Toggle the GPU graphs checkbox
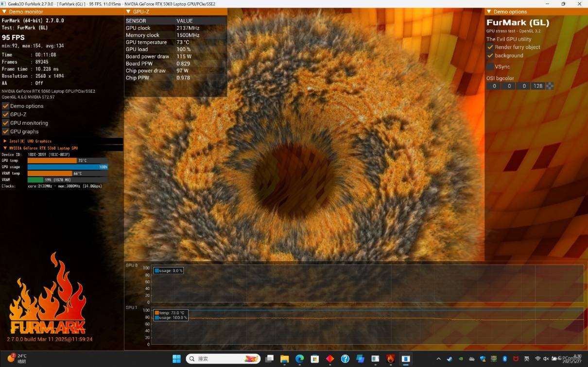The height and width of the screenshot is (367, 588). (5, 132)
